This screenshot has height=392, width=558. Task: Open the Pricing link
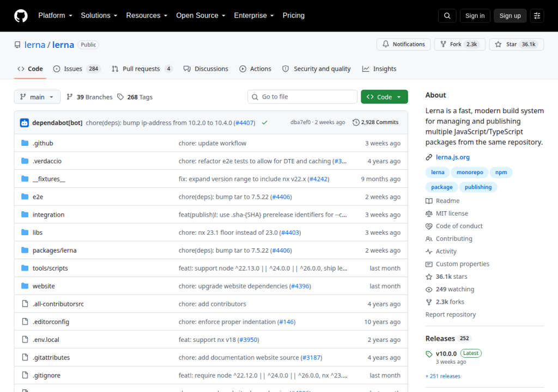pyautogui.click(x=294, y=16)
